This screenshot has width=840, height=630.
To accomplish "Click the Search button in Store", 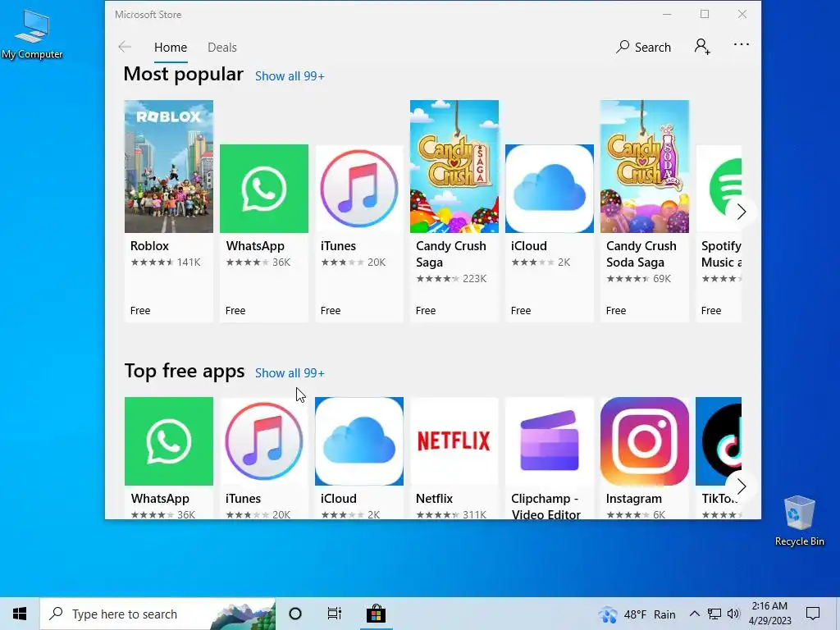I will click(x=643, y=47).
